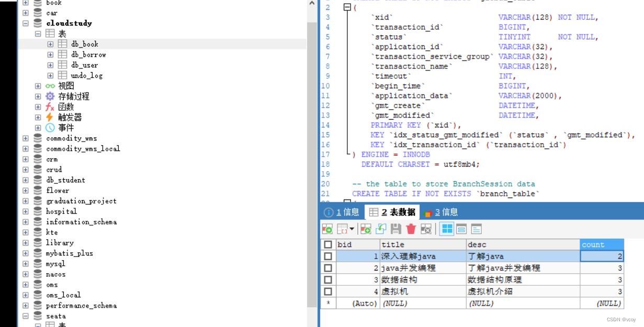Toggle the select-all checkbox in grid header
Viewport: 644px width, 327px height.
coord(328,244)
